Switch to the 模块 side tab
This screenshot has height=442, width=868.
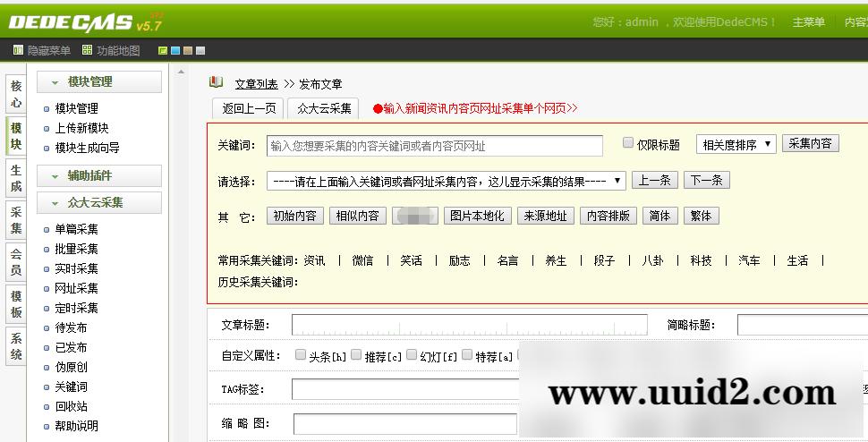[x=16, y=136]
